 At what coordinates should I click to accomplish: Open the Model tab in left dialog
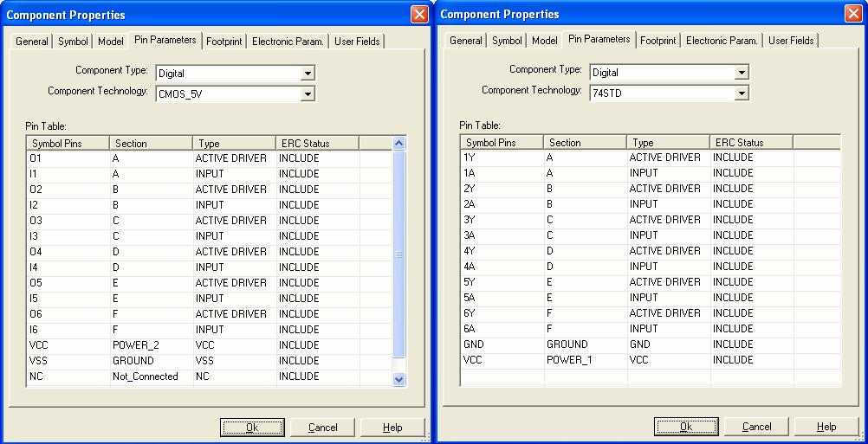110,42
